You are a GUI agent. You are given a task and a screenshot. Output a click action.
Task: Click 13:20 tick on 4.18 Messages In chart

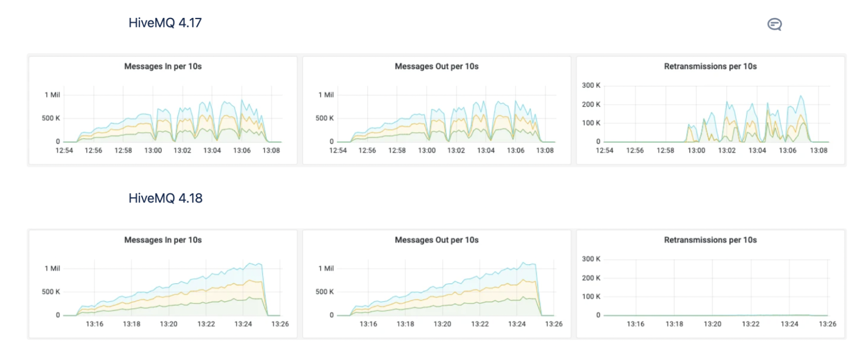point(168,324)
